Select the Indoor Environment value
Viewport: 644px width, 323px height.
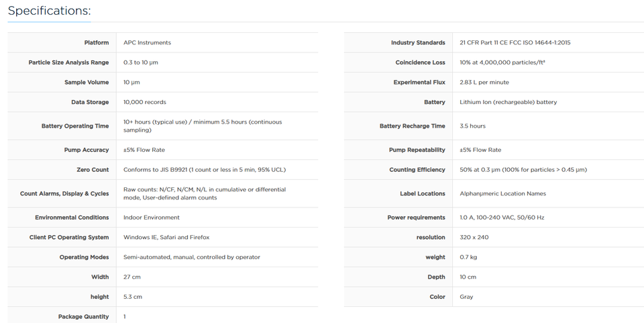coord(151,218)
